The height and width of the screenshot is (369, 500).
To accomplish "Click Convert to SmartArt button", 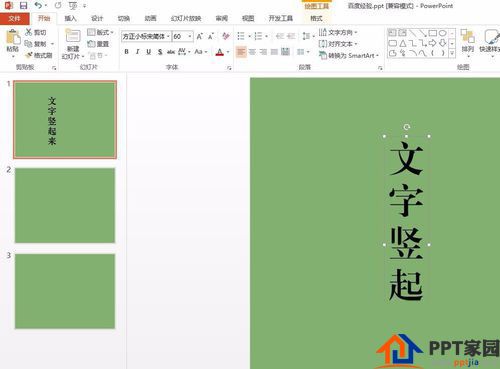I will coord(349,55).
